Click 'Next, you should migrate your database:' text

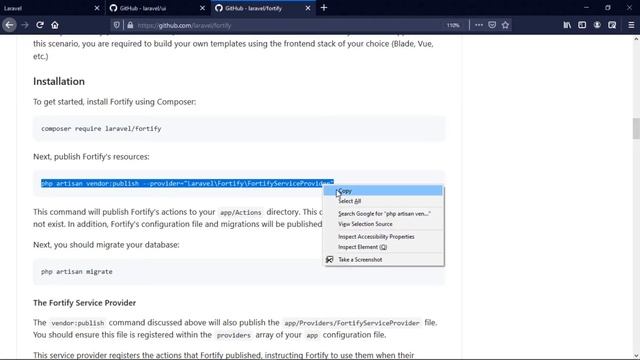[106, 245]
